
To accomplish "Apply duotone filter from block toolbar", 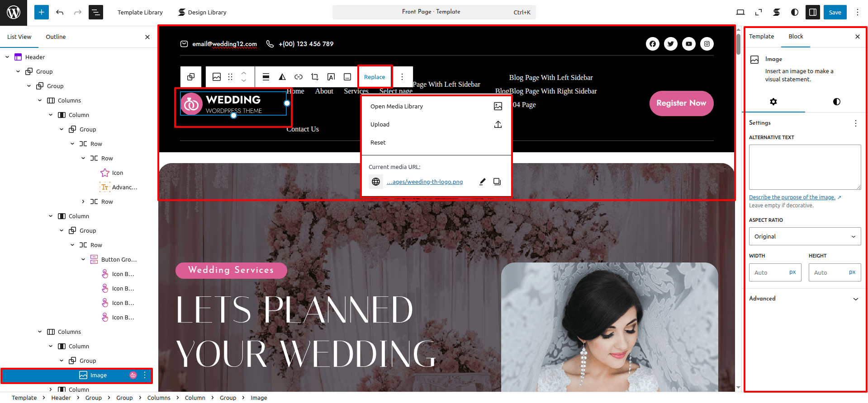I will tap(282, 77).
